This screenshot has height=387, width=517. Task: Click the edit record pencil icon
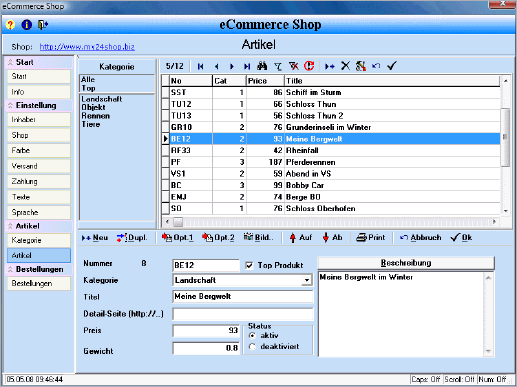coord(361,66)
